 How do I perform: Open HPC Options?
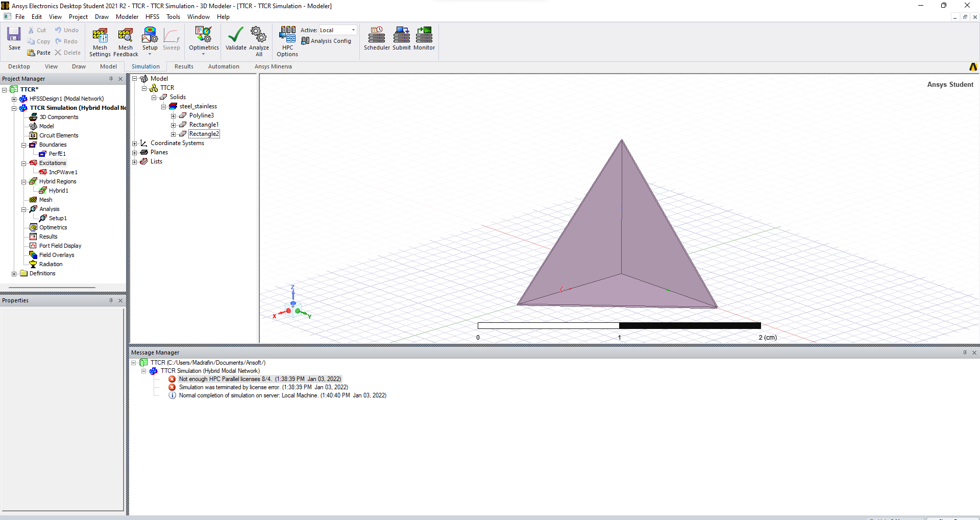pyautogui.click(x=287, y=41)
